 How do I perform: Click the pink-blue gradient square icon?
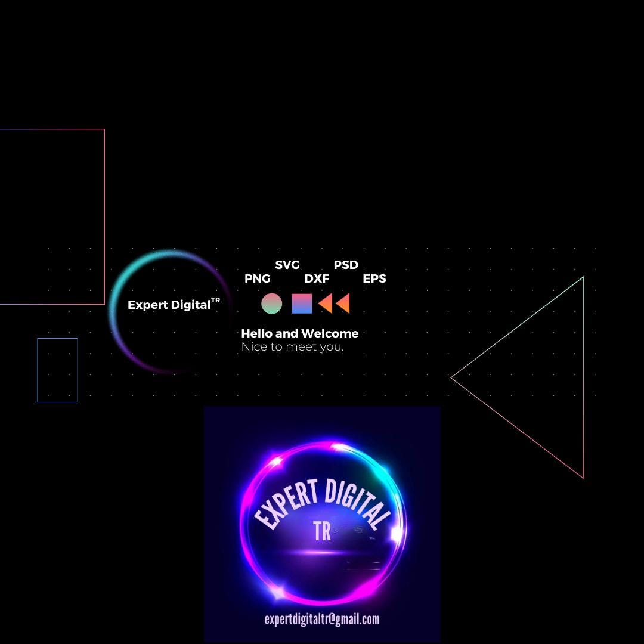point(302,304)
